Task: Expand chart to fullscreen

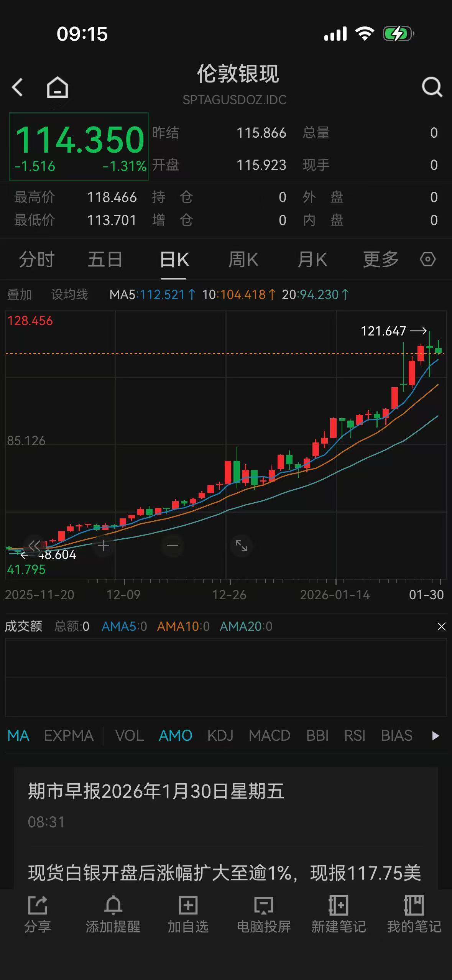Action: click(241, 546)
